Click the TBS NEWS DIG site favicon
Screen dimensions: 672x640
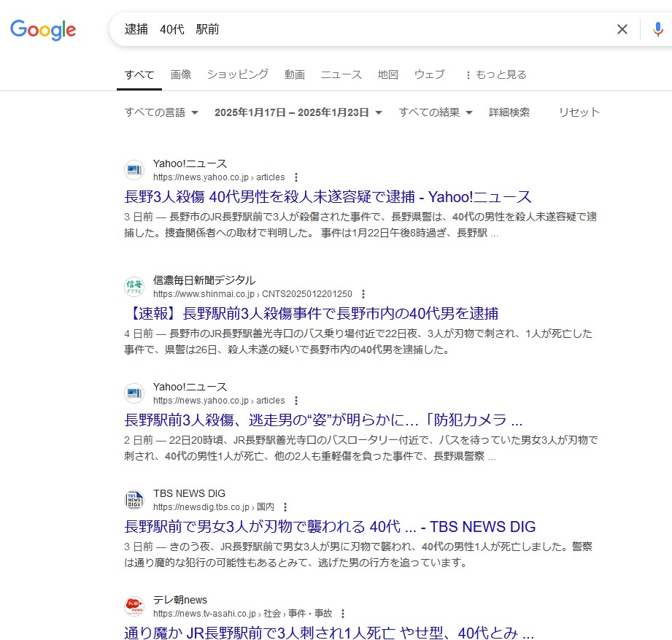tap(134, 500)
